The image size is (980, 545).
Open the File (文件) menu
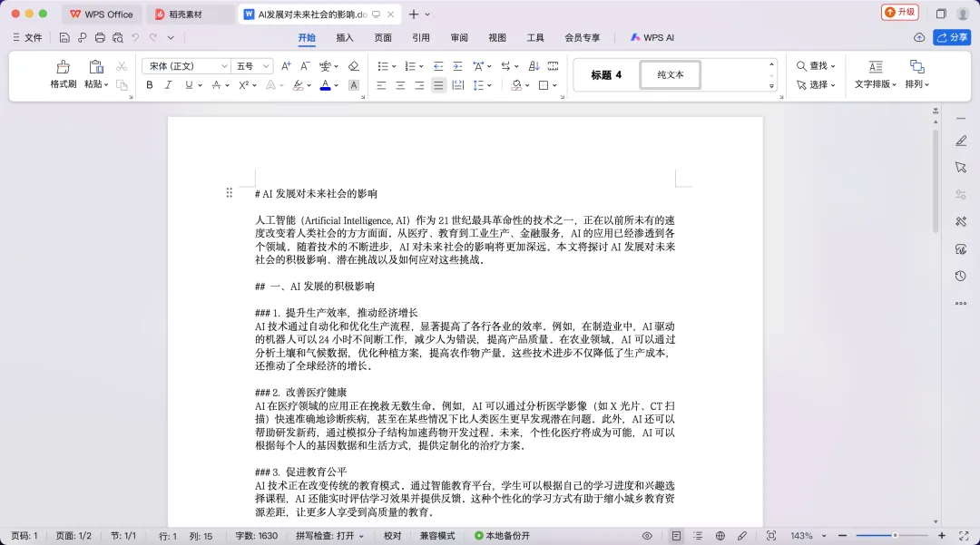click(27, 37)
